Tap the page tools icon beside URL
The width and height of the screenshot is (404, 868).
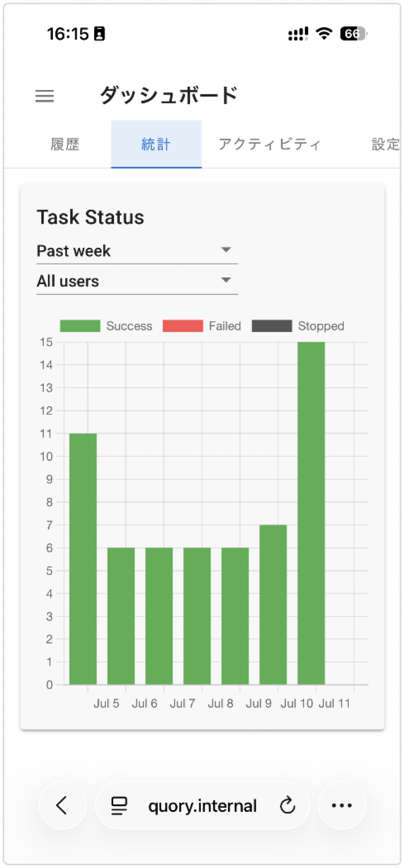point(119,805)
